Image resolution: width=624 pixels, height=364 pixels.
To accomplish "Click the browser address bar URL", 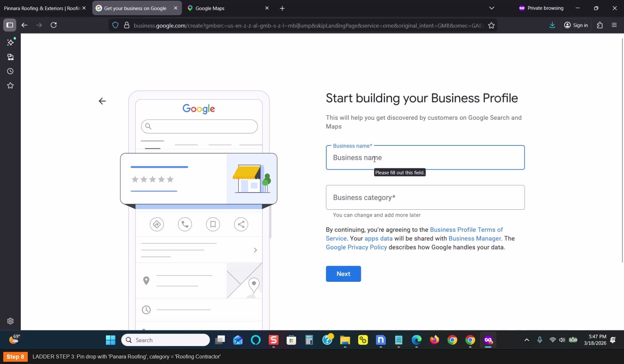I will click(308, 25).
